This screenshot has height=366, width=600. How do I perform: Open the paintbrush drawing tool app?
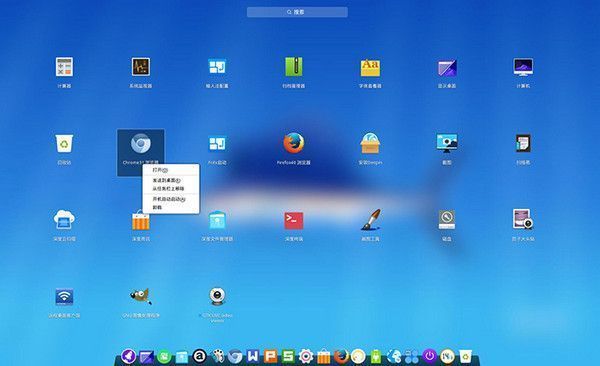click(x=370, y=220)
